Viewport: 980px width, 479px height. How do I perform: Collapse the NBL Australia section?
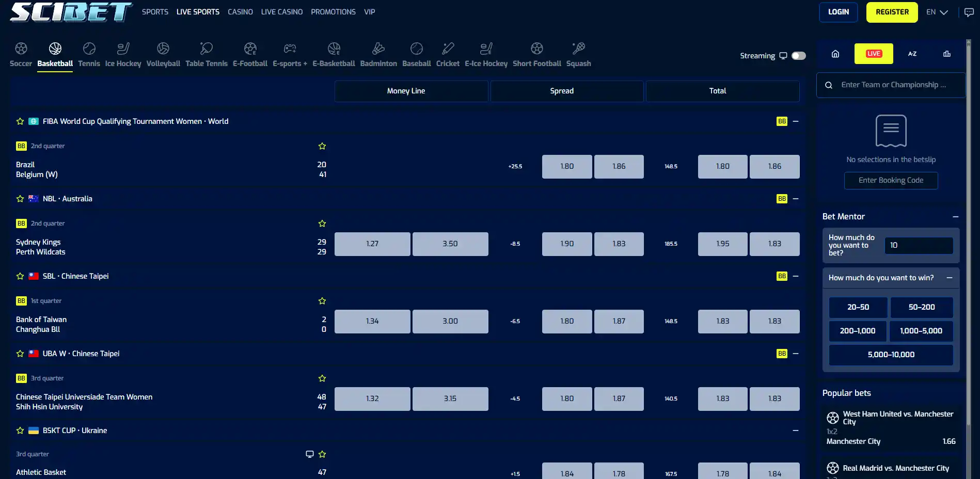pos(796,199)
